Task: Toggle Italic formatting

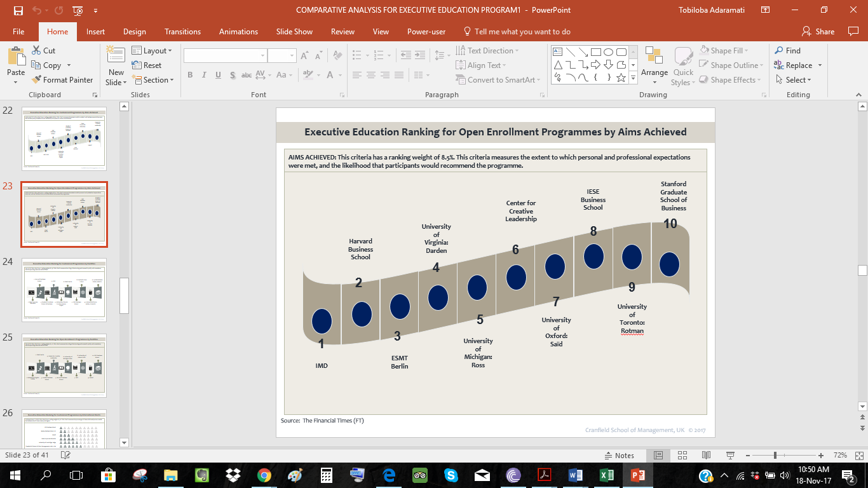Action: 204,75
